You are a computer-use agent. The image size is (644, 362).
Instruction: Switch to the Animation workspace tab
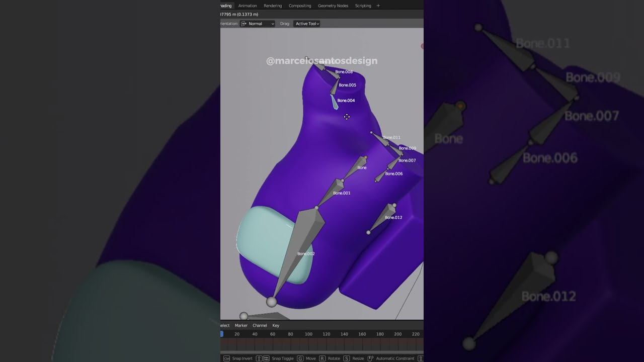click(x=248, y=6)
